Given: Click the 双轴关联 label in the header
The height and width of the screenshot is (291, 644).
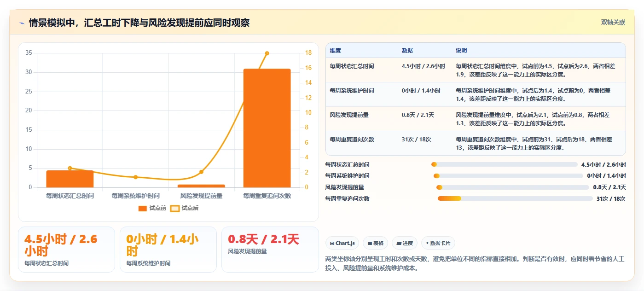Looking at the screenshot, I should (x=613, y=22).
